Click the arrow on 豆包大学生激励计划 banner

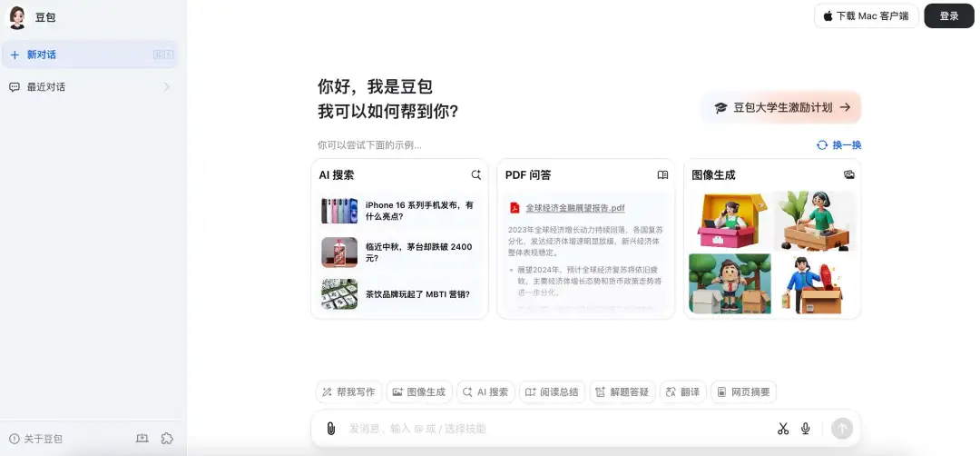tap(845, 107)
